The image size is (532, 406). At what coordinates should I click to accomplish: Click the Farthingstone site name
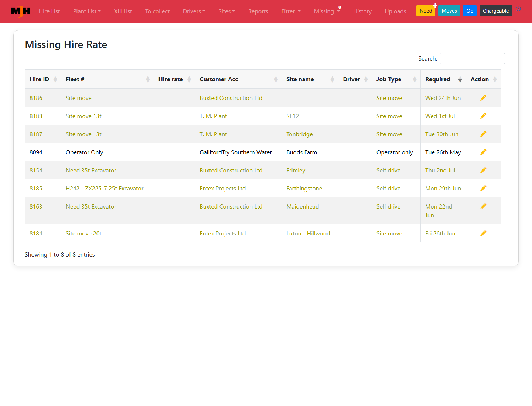coord(304,188)
